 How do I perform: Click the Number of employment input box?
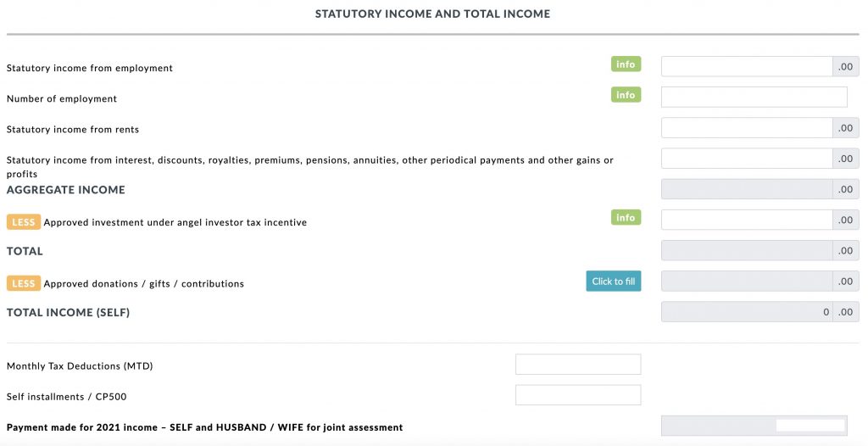[x=754, y=98]
